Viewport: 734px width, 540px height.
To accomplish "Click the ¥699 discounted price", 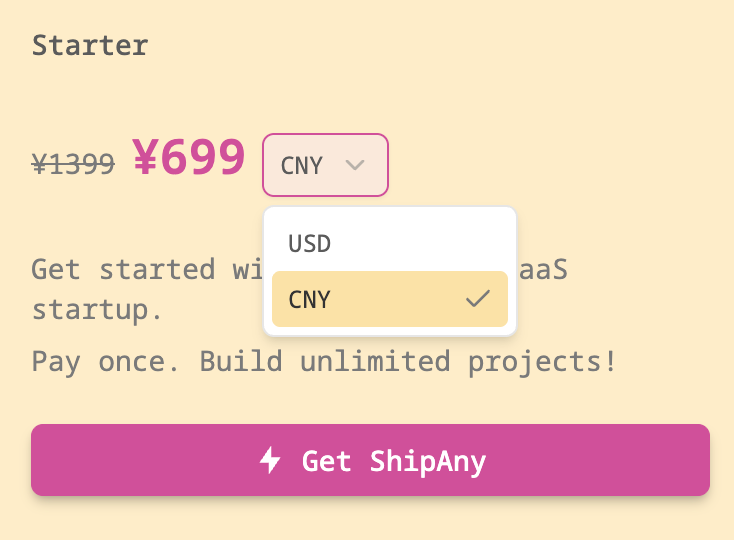I will click(x=189, y=157).
